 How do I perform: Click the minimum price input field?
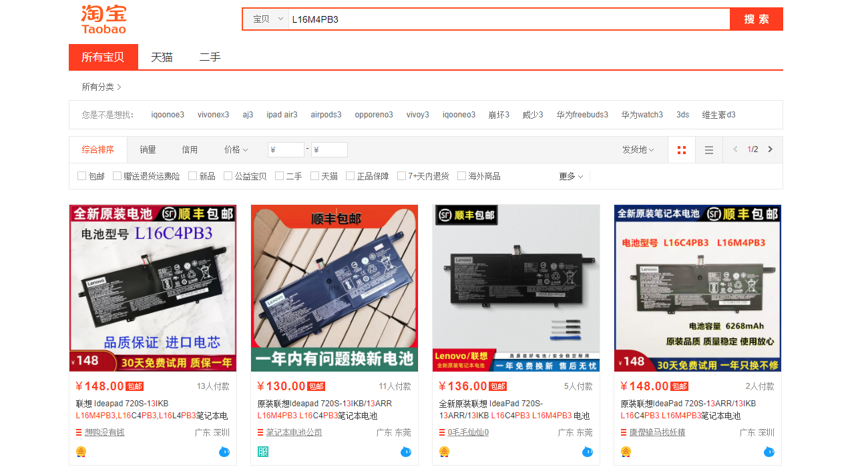pyautogui.click(x=286, y=149)
